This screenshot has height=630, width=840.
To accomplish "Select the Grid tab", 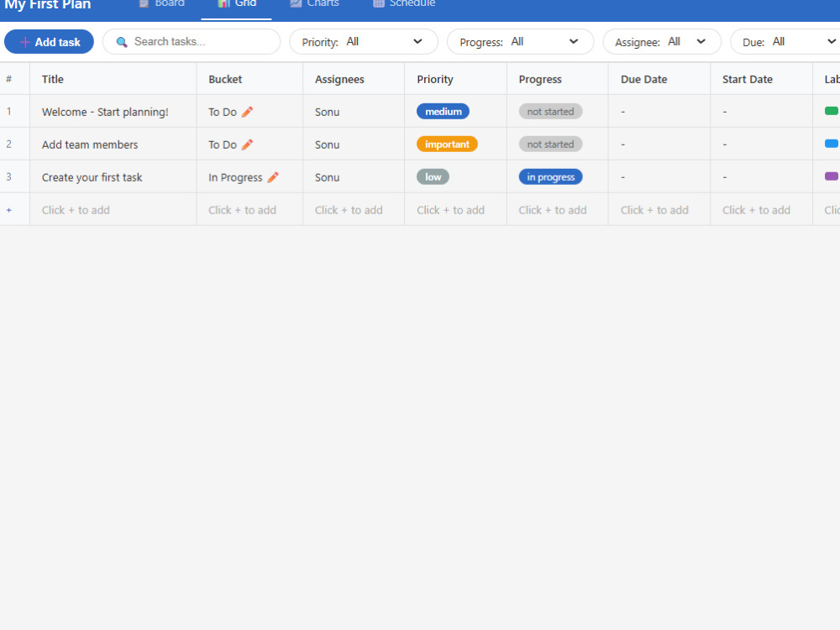I will click(x=236, y=4).
